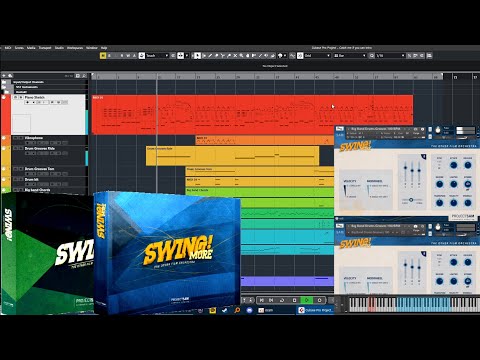Click the Record button in transport bar
The height and width of the screenshot is (360, 480).
pyautogui.click(x=319, y=300)
